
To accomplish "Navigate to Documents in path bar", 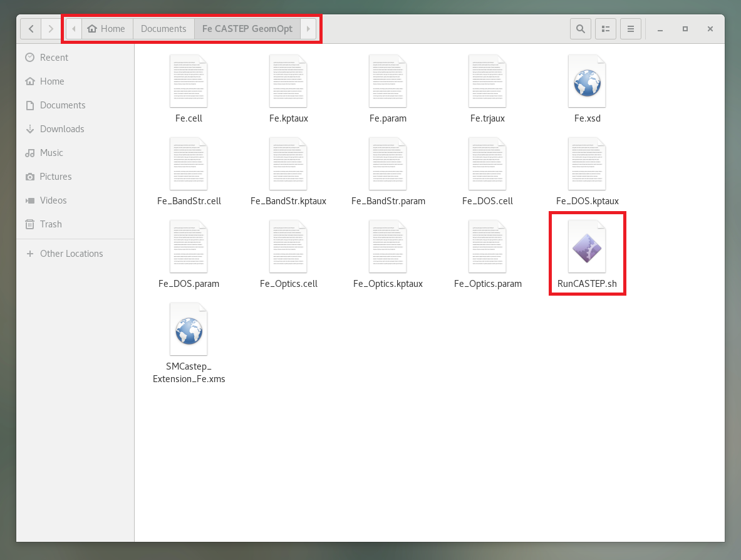I will [163, 29].
